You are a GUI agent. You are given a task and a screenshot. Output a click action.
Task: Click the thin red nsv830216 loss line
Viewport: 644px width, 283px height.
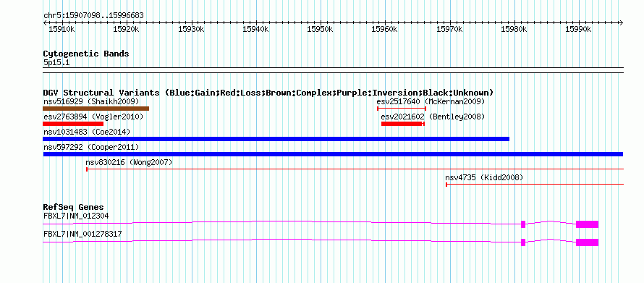point(355,169)
